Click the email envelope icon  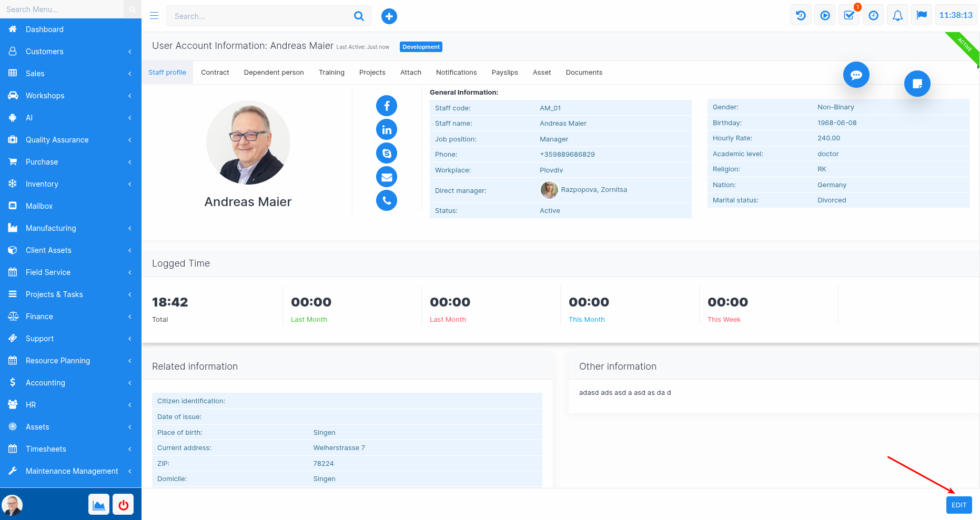click(386, 177)
